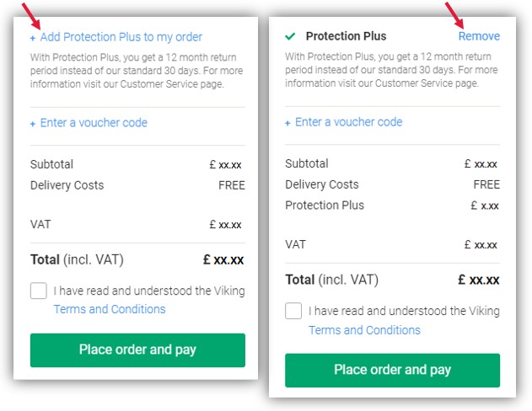Viewport: 532px width, 411px height.
Task: Click the bold Protection Plus heading beside checkmark
Action: [x=346, y=36]
